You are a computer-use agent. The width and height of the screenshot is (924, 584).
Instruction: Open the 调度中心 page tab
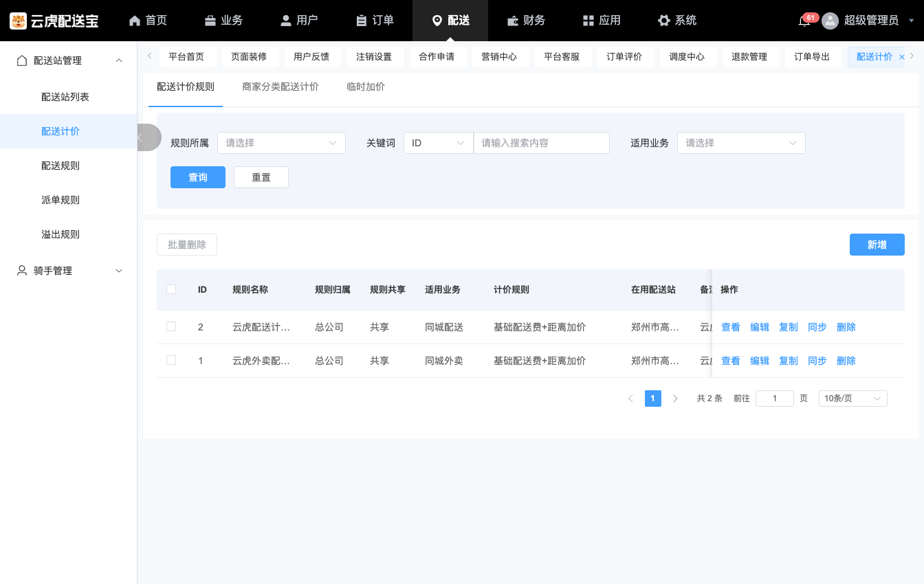coord(687,57)
